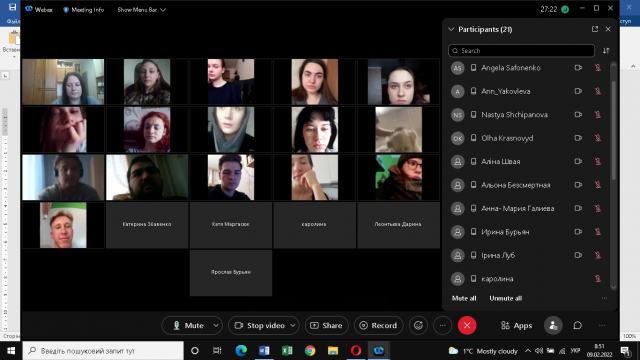This screenshot has width=640, height=360.
Task: Select the Катерина Збаненко video tile
Action: click(147, 225)
